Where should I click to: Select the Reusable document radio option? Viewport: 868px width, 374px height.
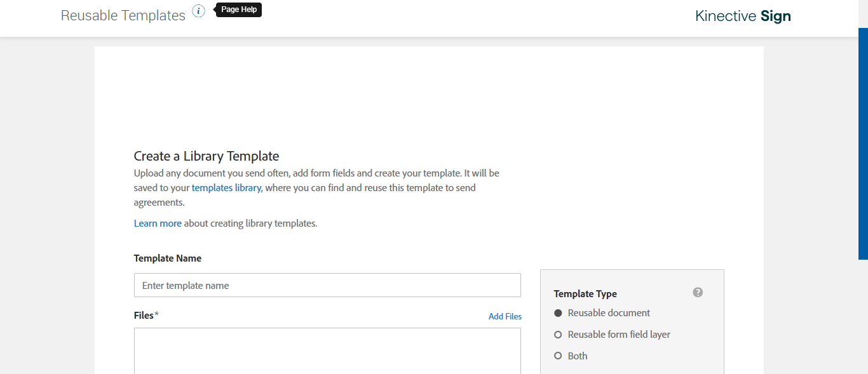pos(559,313)
